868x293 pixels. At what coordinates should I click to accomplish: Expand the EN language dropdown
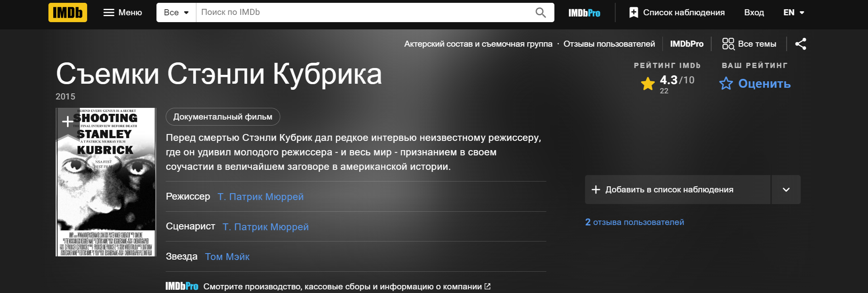793,12
